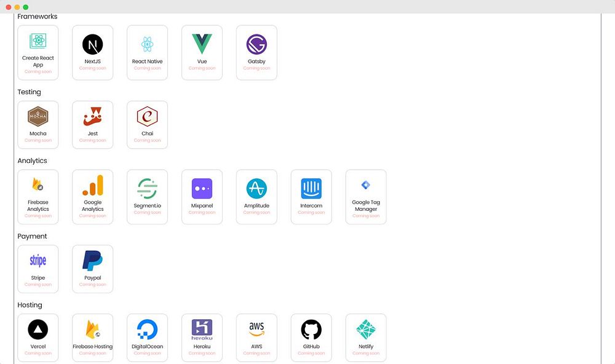Screen dimensions: 615x364
Task: Click the 'Netlify' card label
Action: 366,346
